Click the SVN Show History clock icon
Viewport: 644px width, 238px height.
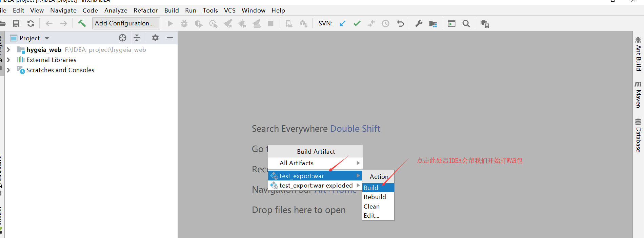click(385, 23)
